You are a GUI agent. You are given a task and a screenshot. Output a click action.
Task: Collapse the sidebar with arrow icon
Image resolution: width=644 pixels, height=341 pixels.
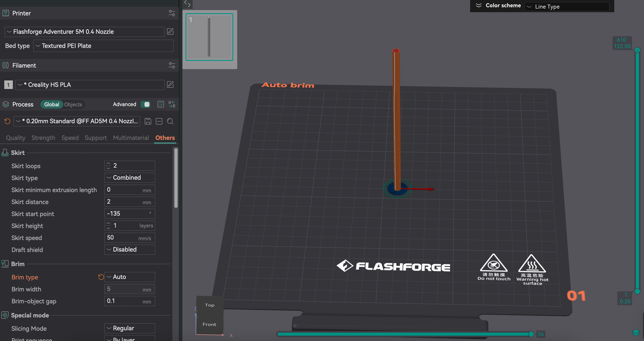(x=188, y=4)
